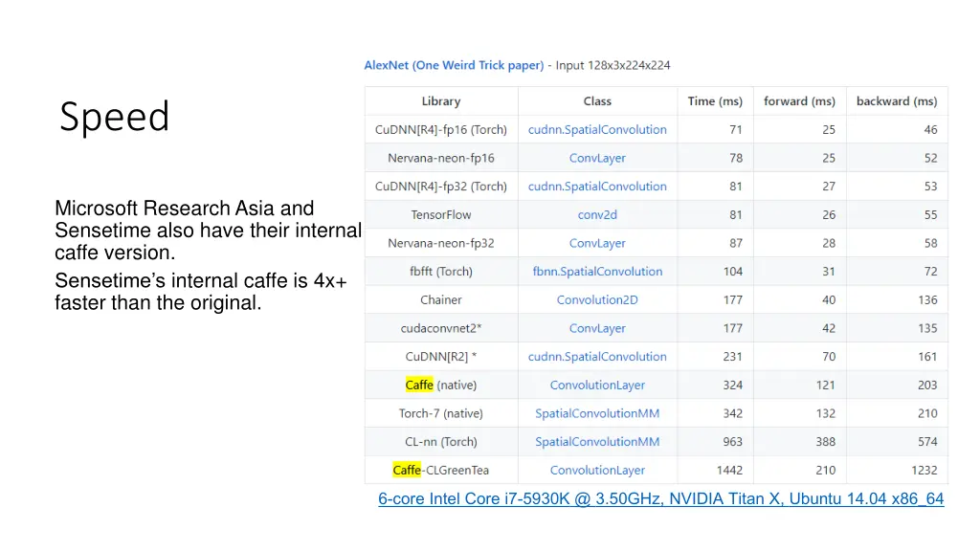Click time value 78 in Nervana-neon-fp16 row
The width and height of the screenshot is (980, 551).
coord(736,158)
